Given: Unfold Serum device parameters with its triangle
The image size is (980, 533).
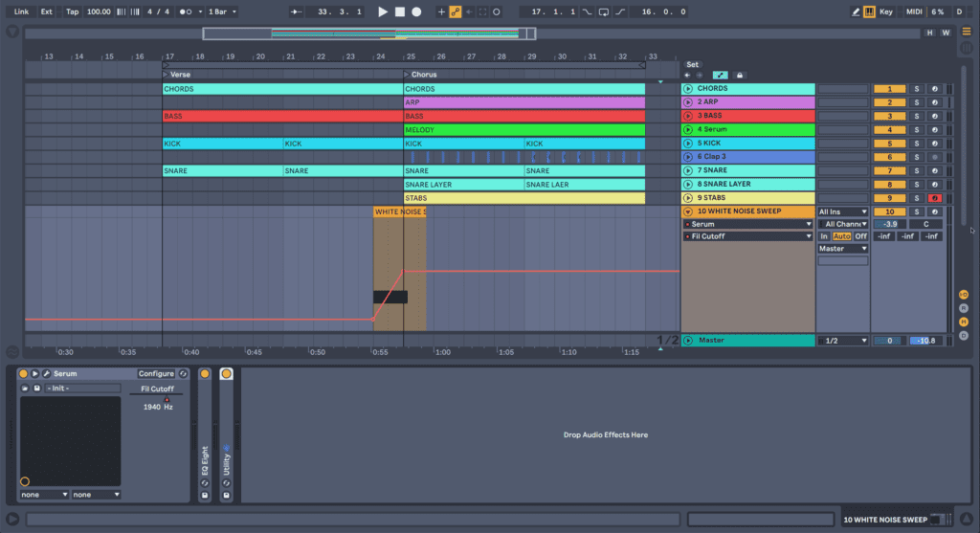Looking at the screenshot, I should click(x=35, y=373).
